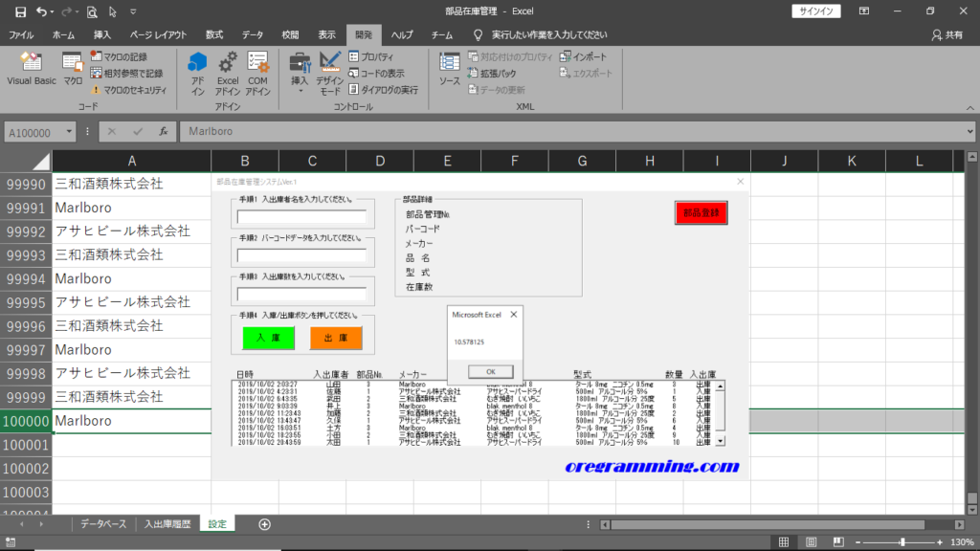Switch to the データ ribbon tab

tap(253, 34)
